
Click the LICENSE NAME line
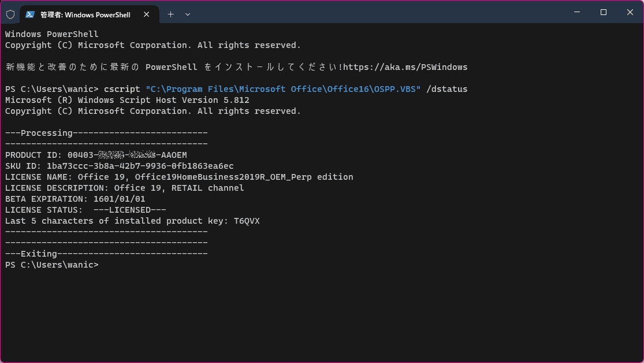[179, 177]
